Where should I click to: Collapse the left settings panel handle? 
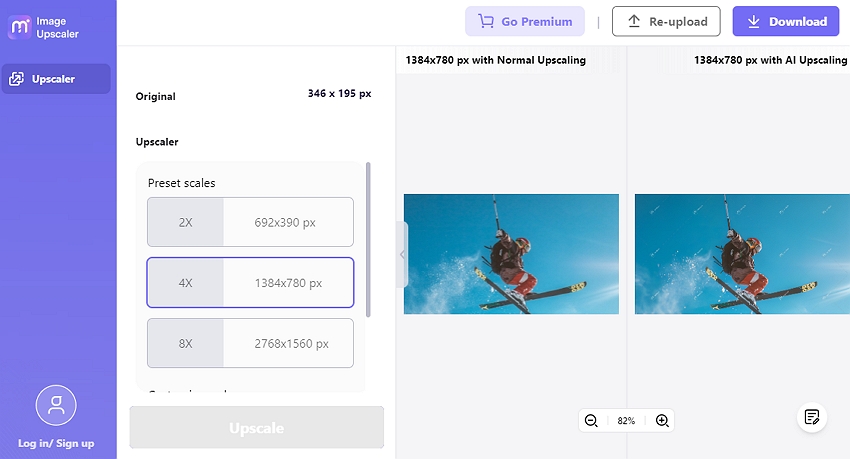(x=403, y=255)
